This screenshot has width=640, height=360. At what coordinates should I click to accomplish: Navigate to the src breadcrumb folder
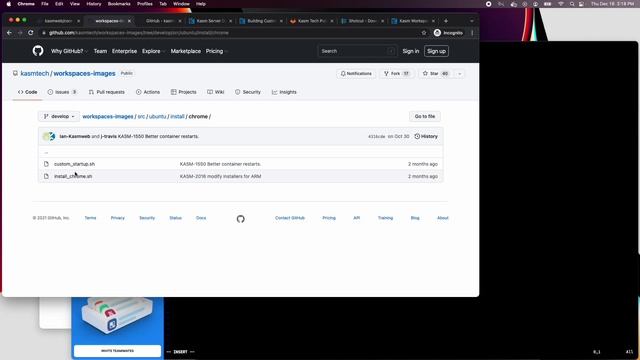tap(141, 116)
